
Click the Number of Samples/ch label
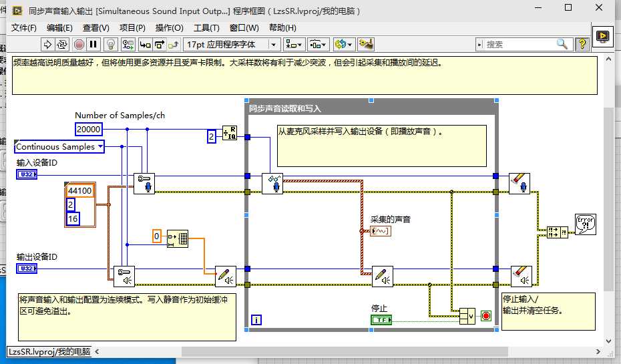pos(120,116)
